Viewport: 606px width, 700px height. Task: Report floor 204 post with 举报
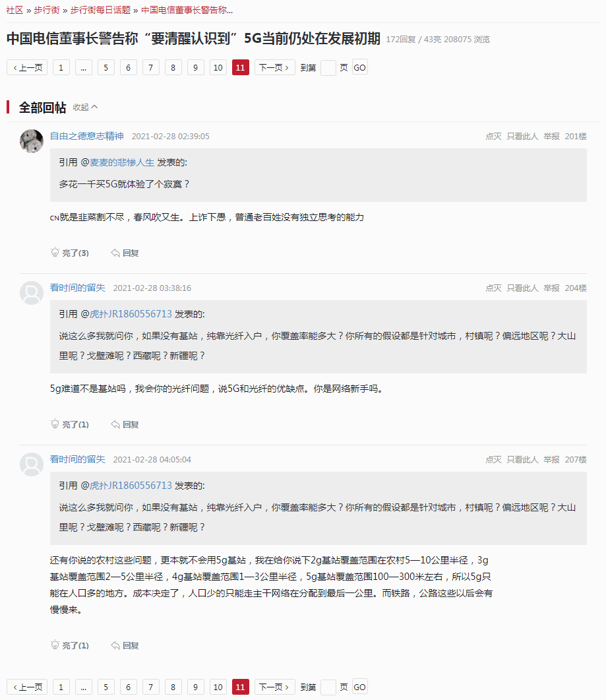(x=551, y=288)
